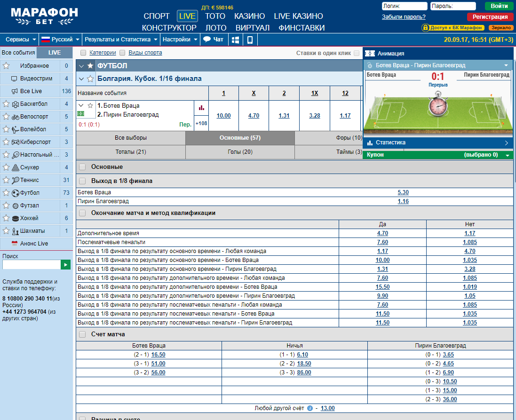The image size is (516, 420).
Task: Add Теннис to favorites with star
Action: click(6, 180)
